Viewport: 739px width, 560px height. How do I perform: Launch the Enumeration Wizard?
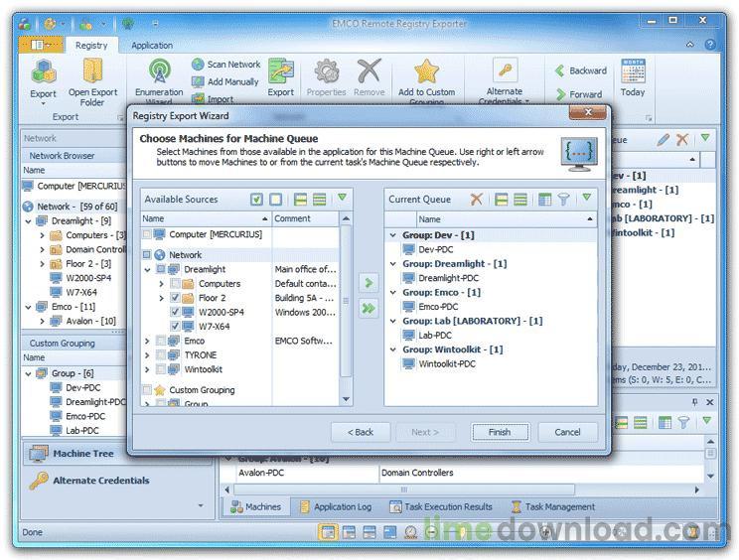pos(159,81)
